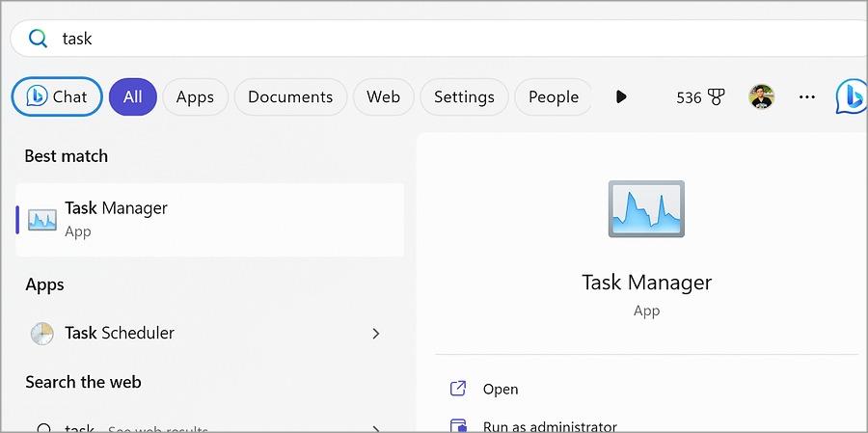Open the Bing Chat filter
This screenshot has height=433, width=868.
[57, 96]
